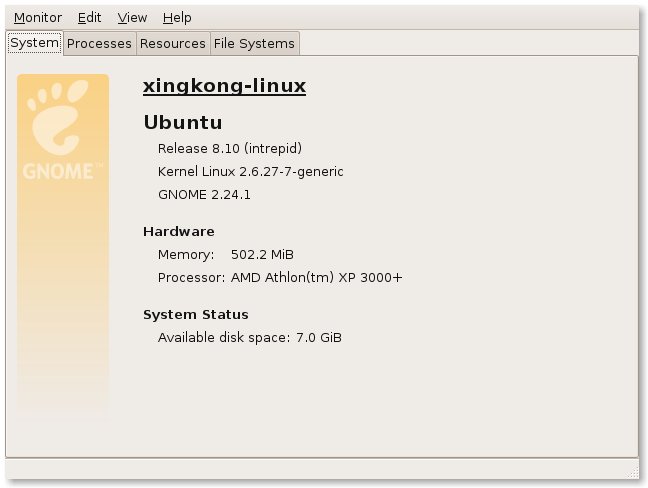Click the Memory value 502.2 MiB
This screenshot has height=488, width=648.
262,255
